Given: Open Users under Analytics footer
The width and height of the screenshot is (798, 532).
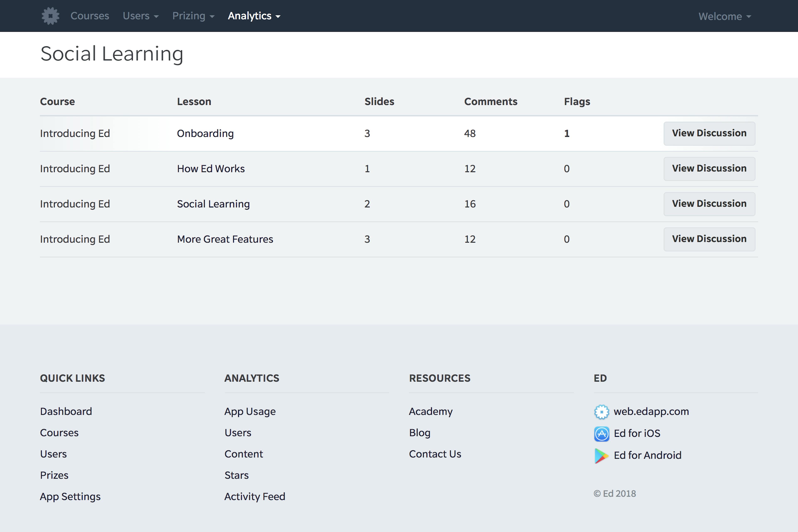Looking at the screenshot, I should click(x=238, y=433).
